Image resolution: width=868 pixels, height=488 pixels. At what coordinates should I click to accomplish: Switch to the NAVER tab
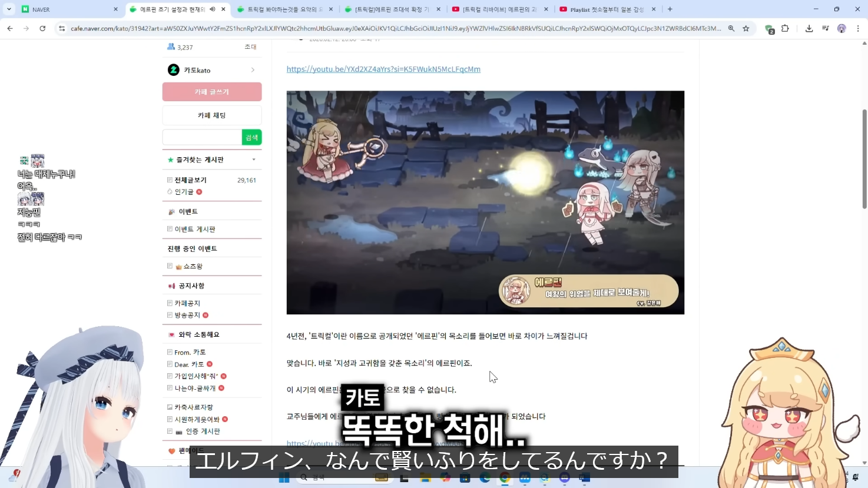click(x=65, y=9)
